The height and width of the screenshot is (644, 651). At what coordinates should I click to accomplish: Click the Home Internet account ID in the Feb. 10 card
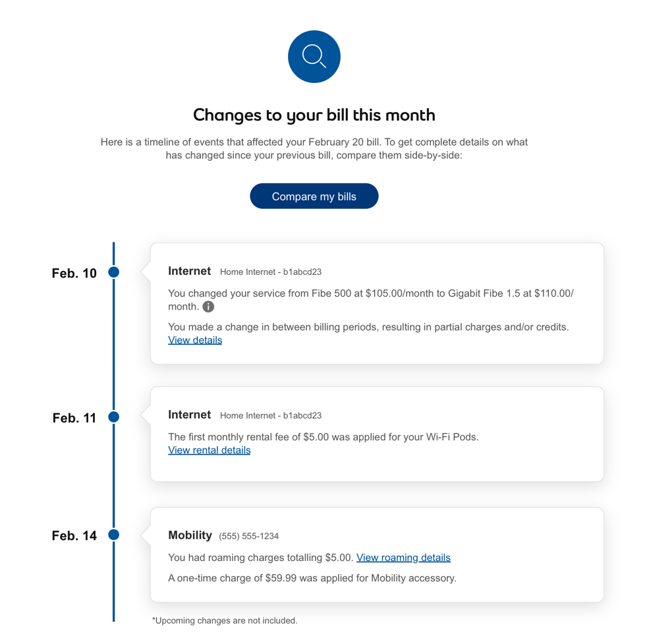point(271,272)
